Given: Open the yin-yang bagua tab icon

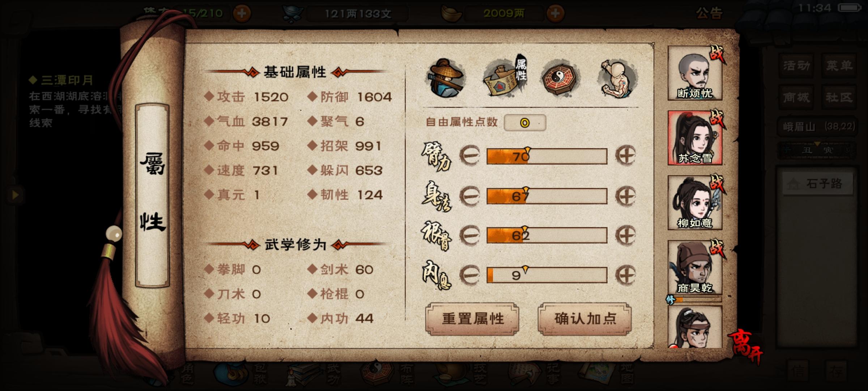Looking at the screenshot, I should [561, 77].
